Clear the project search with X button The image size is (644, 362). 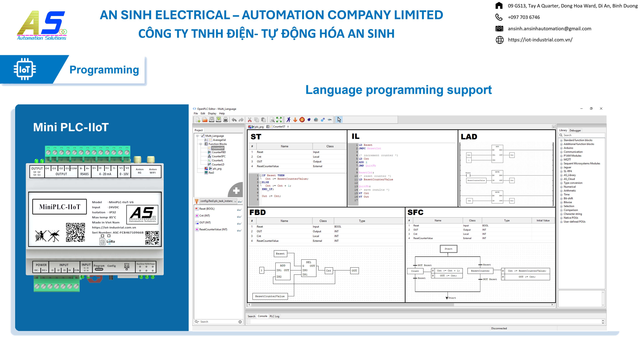pos(240,322)
